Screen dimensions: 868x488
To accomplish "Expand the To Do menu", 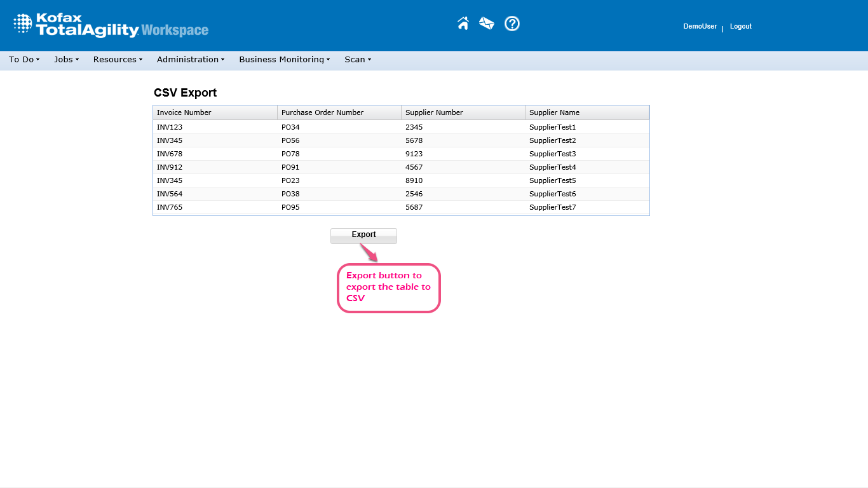I will (x=24, y=60).
